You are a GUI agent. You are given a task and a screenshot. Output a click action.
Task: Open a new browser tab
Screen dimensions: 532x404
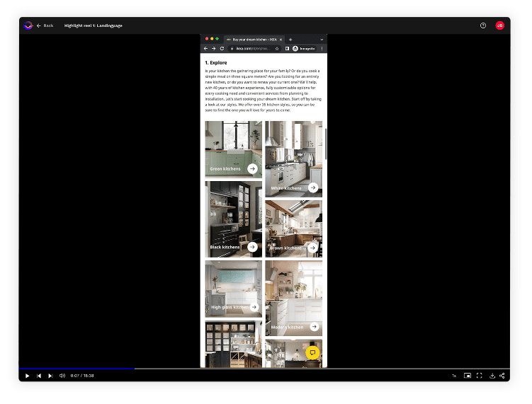click(x=290, y=40)
